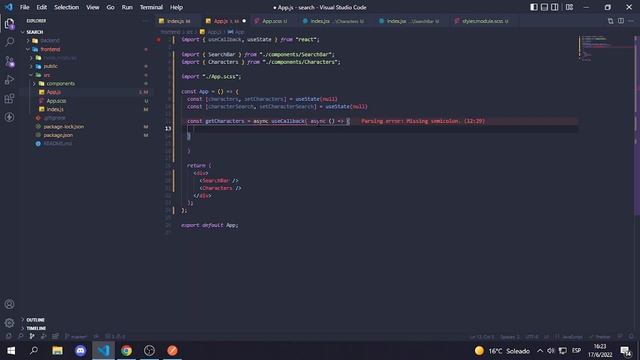The height and width of the screenshot is (360, 640).
Task: Click the line and column status indicator
Action: [482, 336]
